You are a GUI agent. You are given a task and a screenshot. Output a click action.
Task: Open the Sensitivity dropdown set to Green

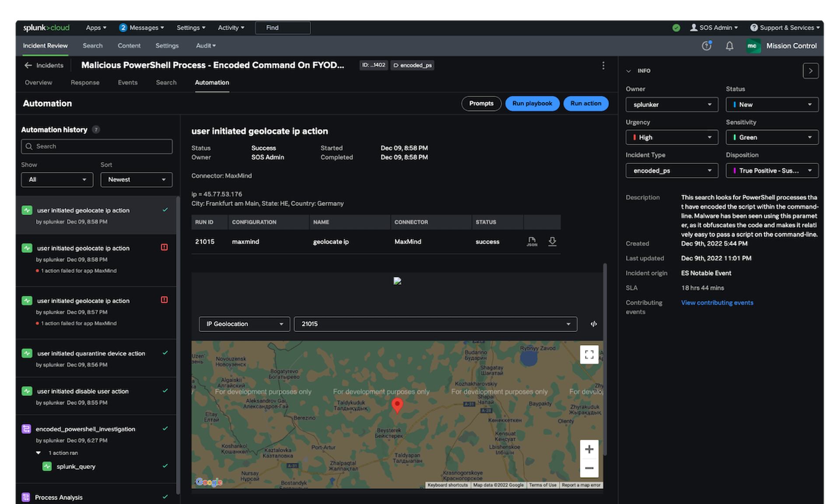(x=772, y=137)
